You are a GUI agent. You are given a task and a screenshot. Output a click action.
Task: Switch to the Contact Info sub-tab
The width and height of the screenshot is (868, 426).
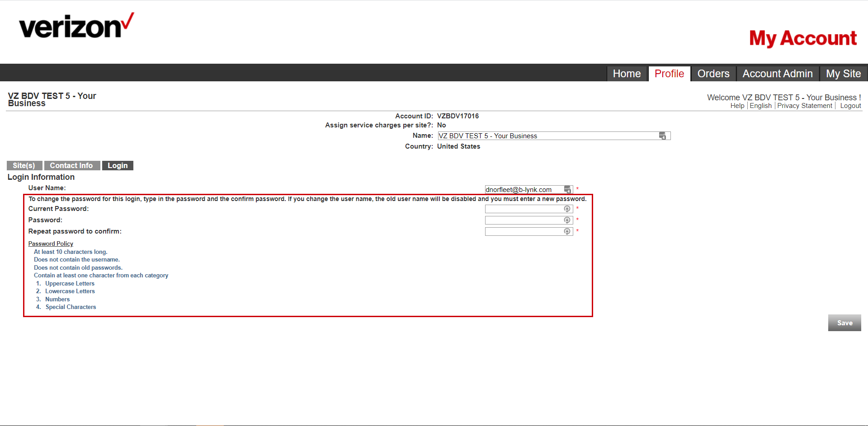pos(71,165)
